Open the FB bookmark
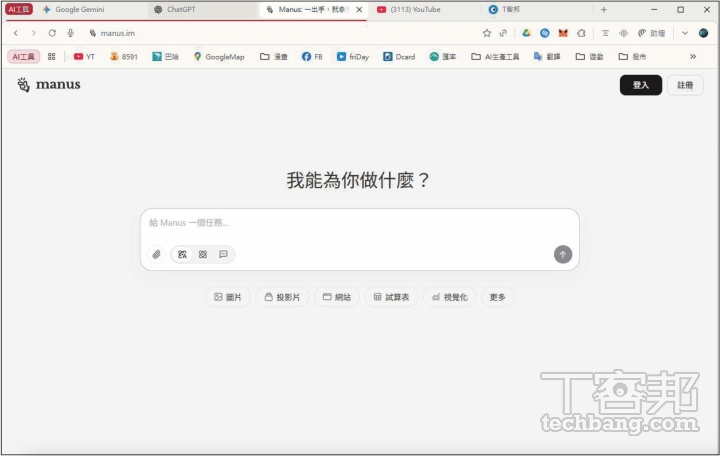Viewport: 720px width, 456px height. click(312, 56)
